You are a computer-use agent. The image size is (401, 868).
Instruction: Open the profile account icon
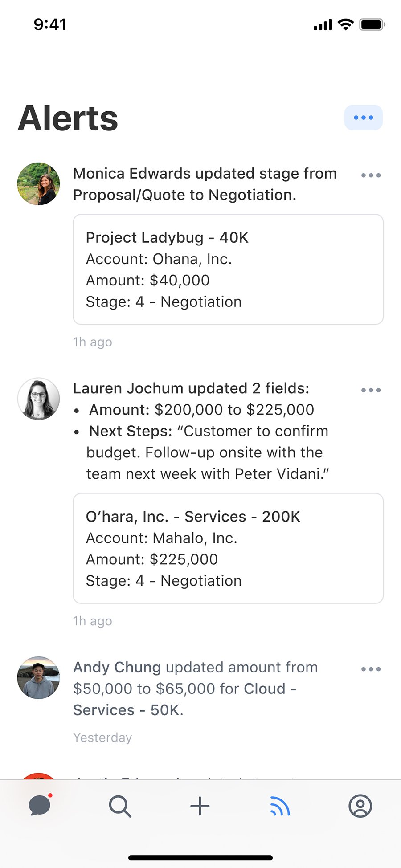point(360,806)
